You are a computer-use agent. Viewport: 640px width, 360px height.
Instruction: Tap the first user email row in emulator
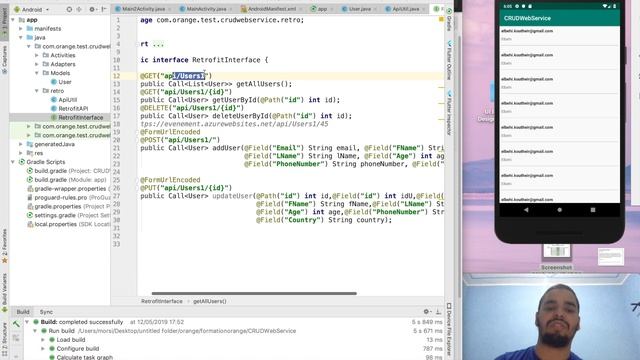[560, 35]
